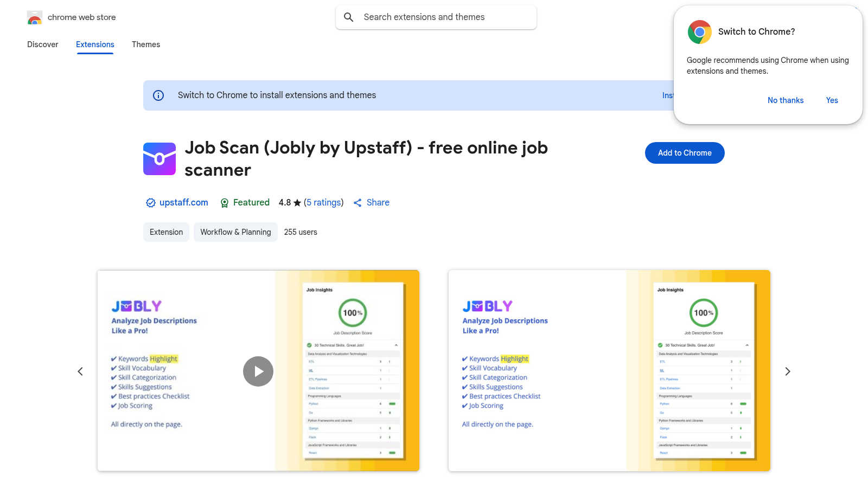Click the rating star icon

coord(297,203)
